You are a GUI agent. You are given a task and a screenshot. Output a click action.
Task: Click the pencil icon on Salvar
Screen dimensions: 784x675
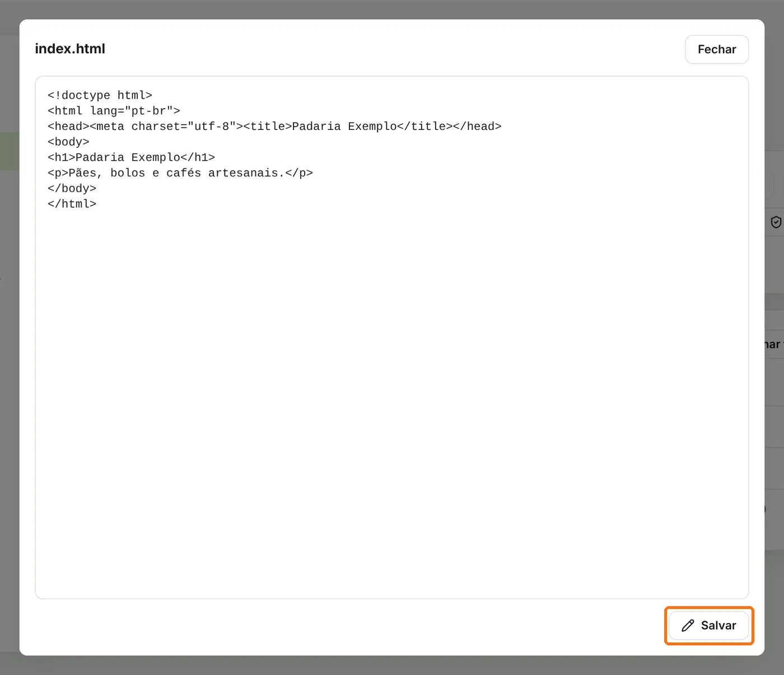pyautogui.click(x=688, y=626)
